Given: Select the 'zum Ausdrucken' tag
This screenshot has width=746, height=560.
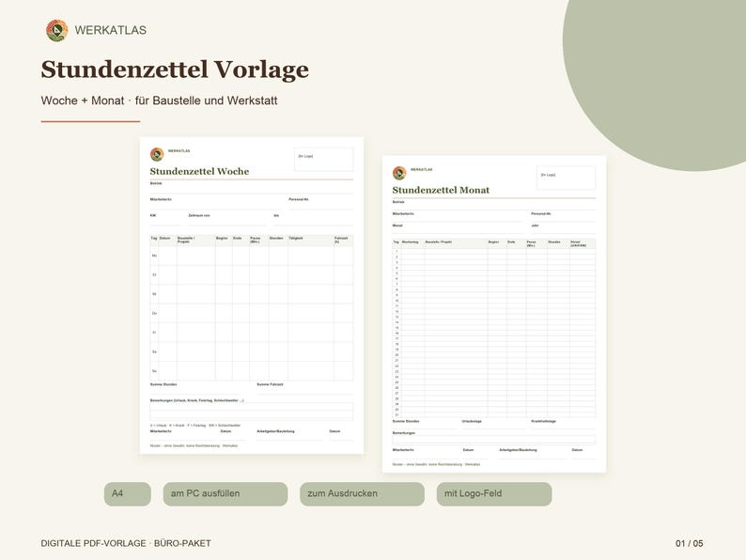Looking at the screenshot, I should [x=362, y=494].
